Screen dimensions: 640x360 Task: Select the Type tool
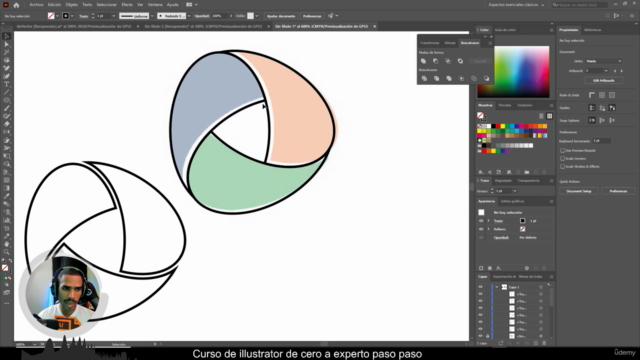(x=7, y=84)
